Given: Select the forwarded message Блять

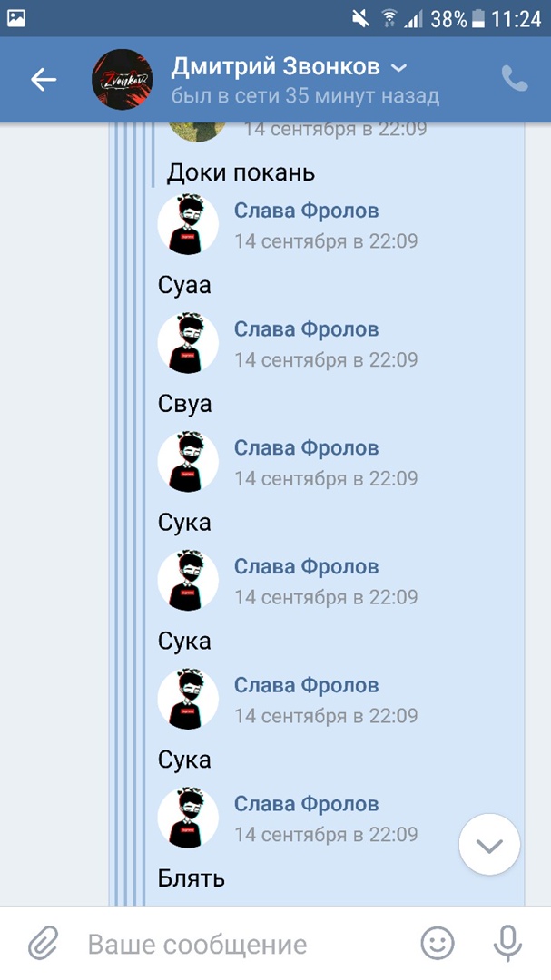Looking at the screenshot, I should (192, 878).
